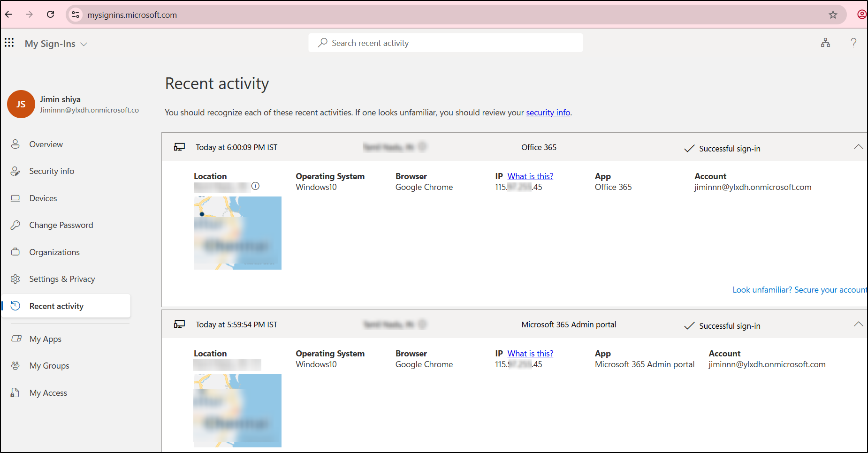
Task: Open the help question mark icon
Action: coord(853,43)
